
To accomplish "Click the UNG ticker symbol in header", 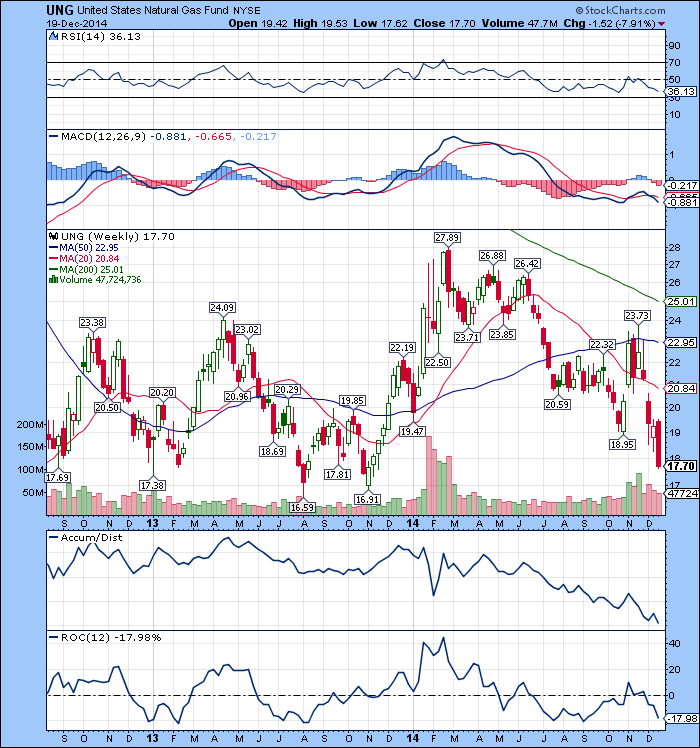I will pyautogui.click(x=60, y=10).
